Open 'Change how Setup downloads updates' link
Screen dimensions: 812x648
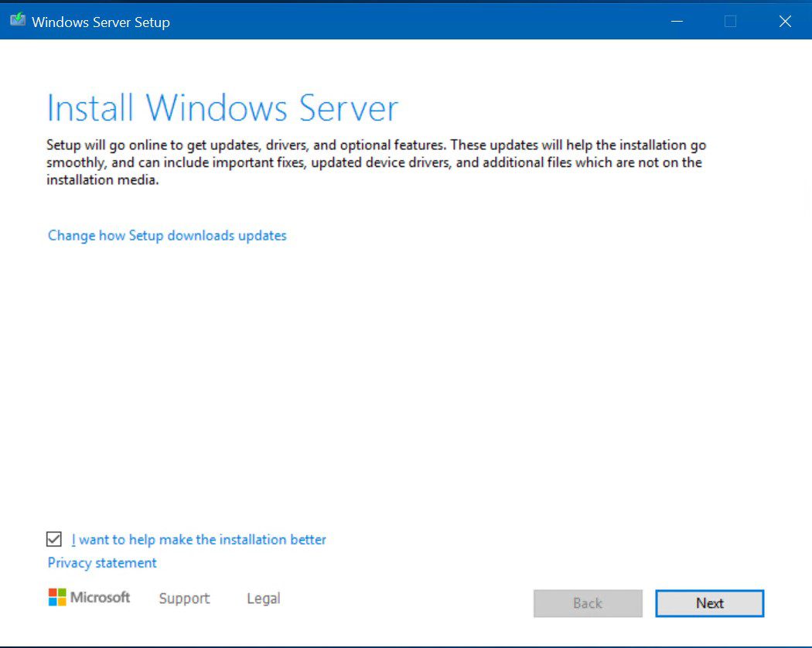click(167, 236)
